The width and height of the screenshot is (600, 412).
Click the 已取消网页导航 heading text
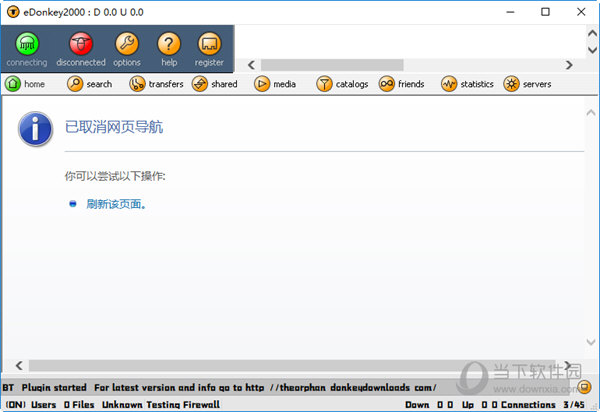(114, 127)
